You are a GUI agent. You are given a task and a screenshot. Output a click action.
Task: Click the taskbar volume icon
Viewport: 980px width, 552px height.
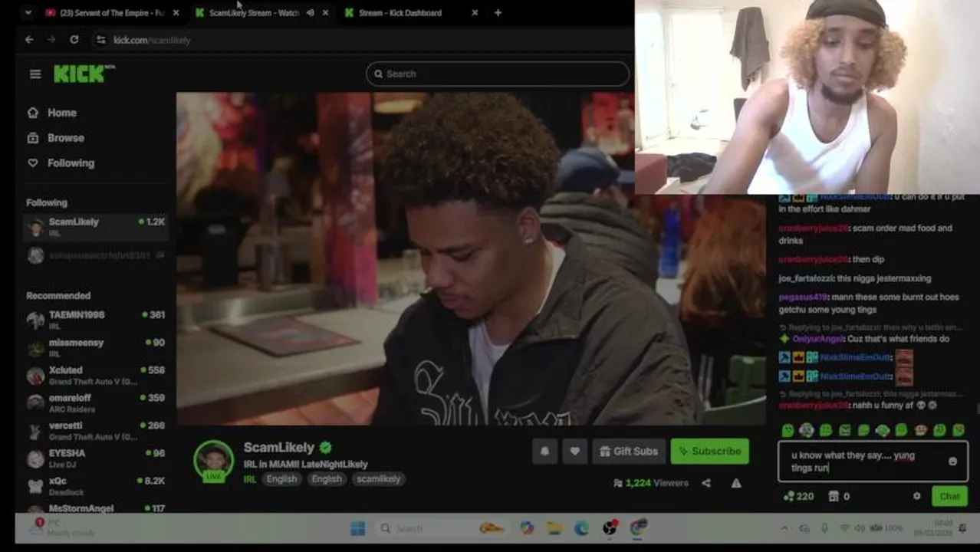point(860,528)
